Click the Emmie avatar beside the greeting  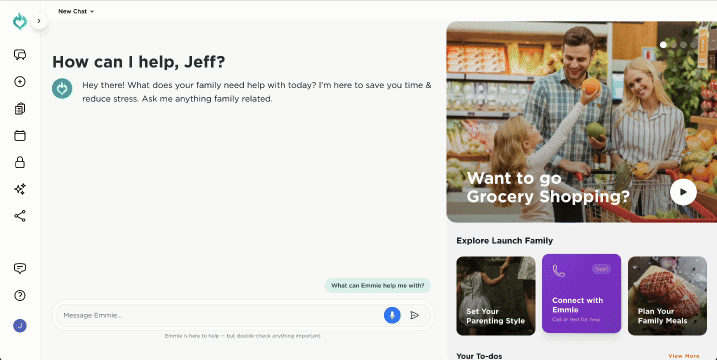tap(62, 88)
